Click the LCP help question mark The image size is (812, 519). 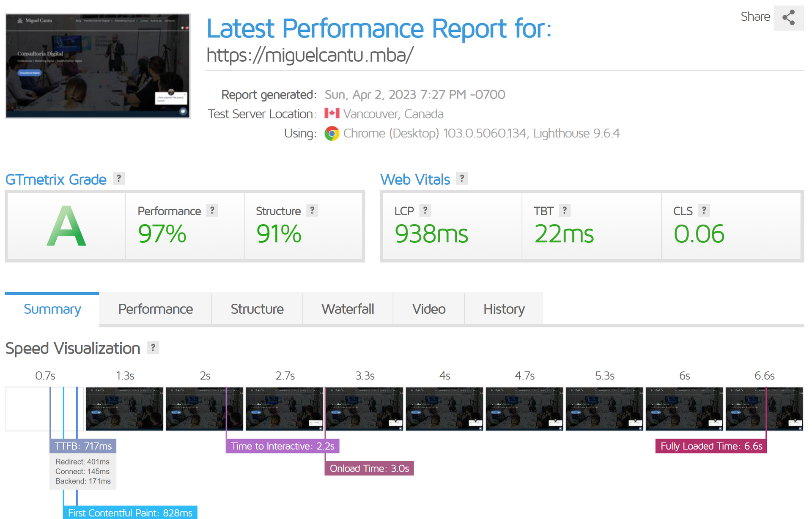tap(425, 210)
